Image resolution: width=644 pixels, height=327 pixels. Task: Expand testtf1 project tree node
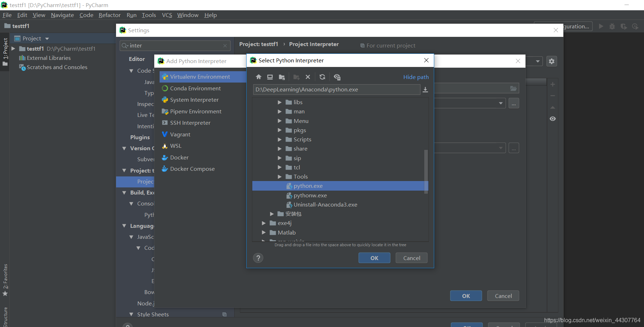click(13, 49)
